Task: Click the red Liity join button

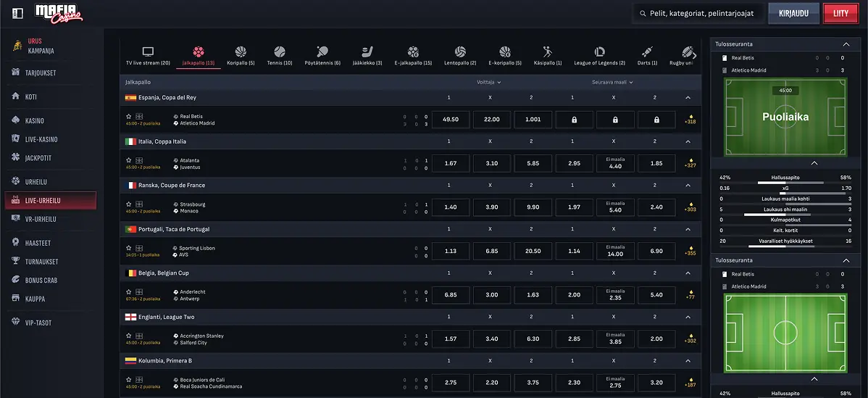Action: [841, 13]
